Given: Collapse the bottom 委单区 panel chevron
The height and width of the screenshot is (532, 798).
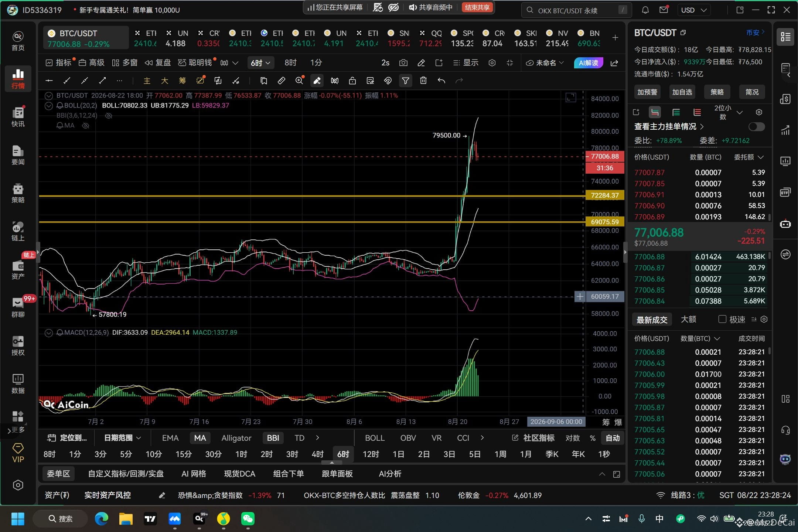Looking at the screenshot, I should tap(602, 474).
